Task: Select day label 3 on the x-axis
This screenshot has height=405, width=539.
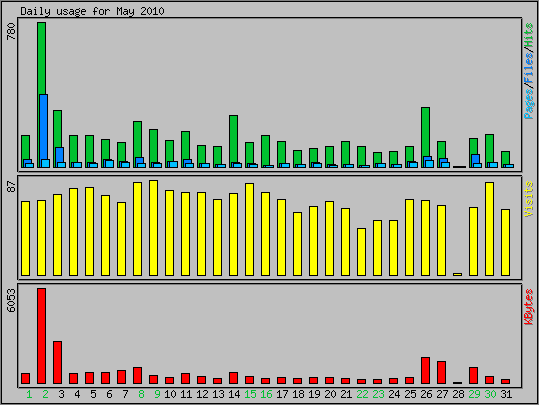Action: tap(61, 394)
